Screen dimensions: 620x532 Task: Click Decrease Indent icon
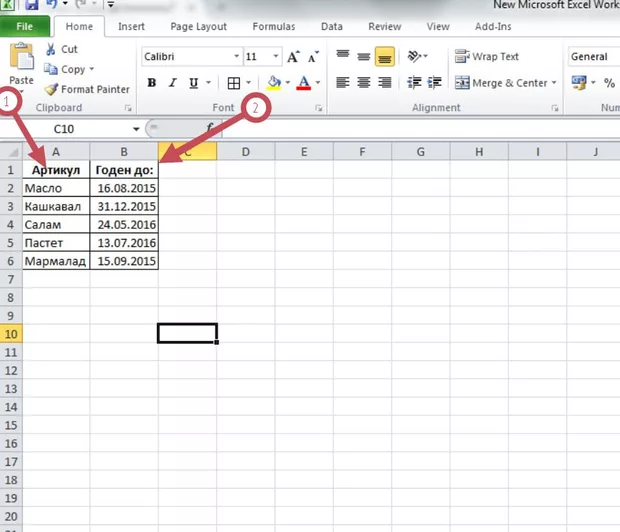point(414,83)
